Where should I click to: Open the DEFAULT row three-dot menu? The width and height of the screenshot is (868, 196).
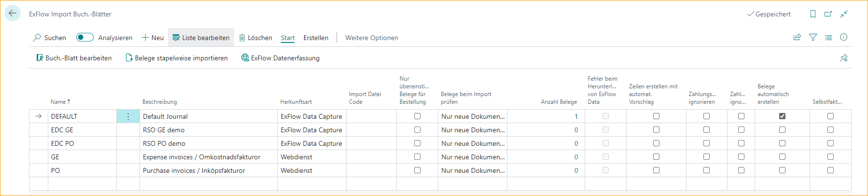click(128, 116)
